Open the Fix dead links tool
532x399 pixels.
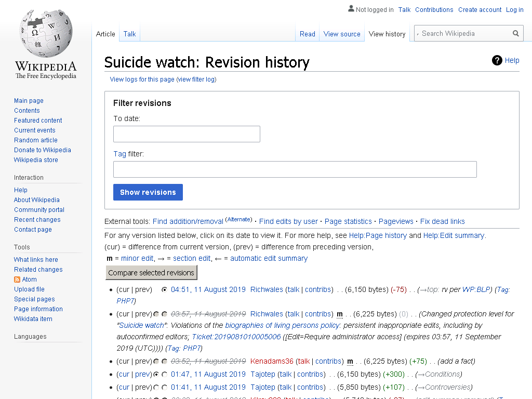(x=443, y=221)
